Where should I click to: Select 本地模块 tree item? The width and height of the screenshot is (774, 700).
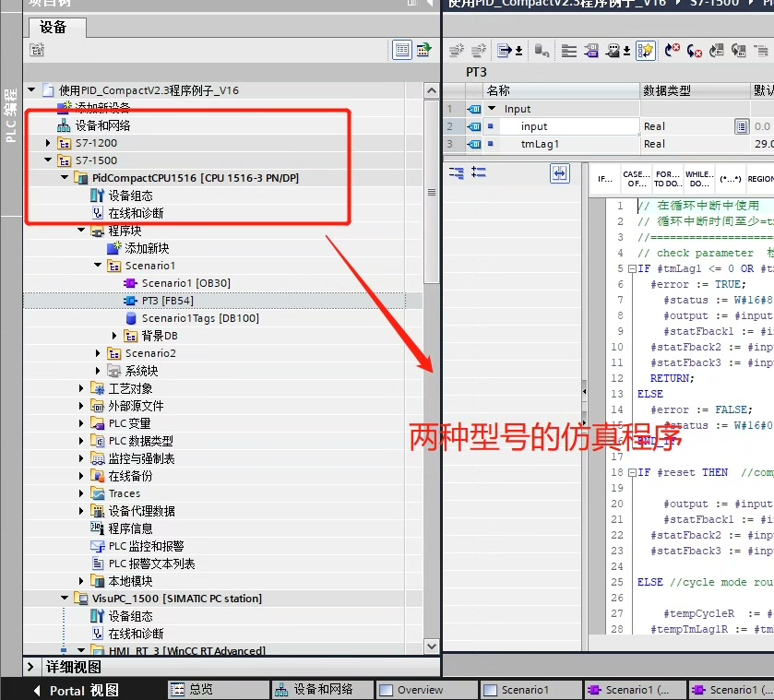[x=130, y=581]
